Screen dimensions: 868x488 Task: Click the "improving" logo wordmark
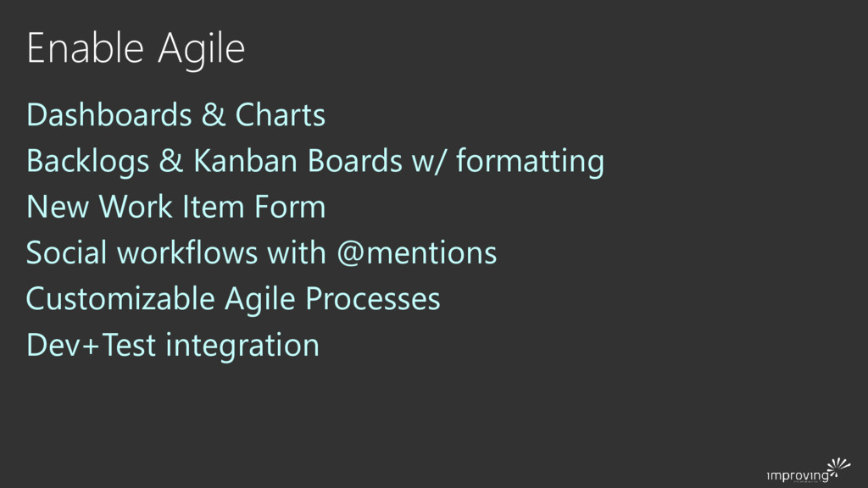click(797, 477)
